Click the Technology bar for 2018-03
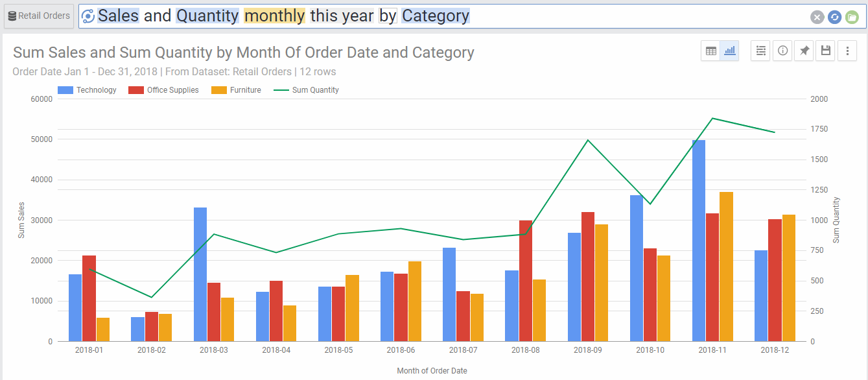 pos(200,274)
